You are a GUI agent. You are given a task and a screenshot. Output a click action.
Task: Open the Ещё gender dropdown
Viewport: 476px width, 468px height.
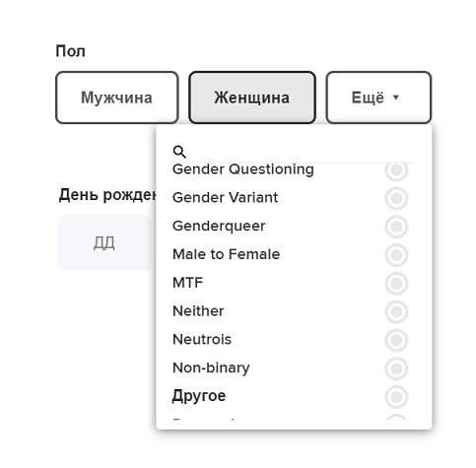(x=378, y=98)
